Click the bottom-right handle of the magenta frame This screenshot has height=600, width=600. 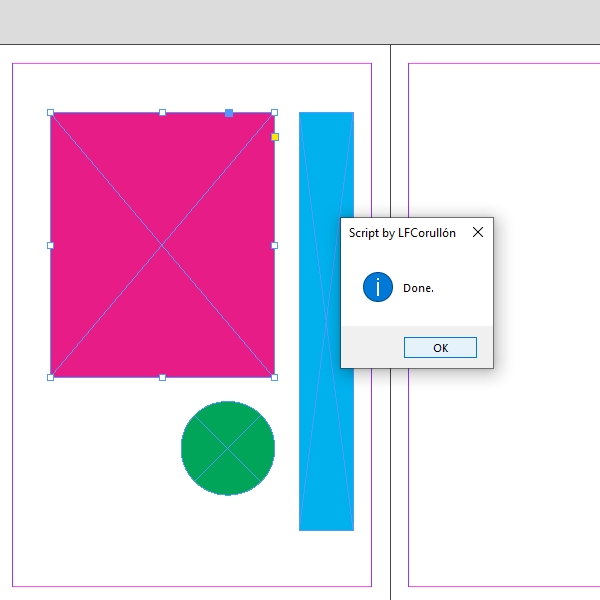(275, 377)
